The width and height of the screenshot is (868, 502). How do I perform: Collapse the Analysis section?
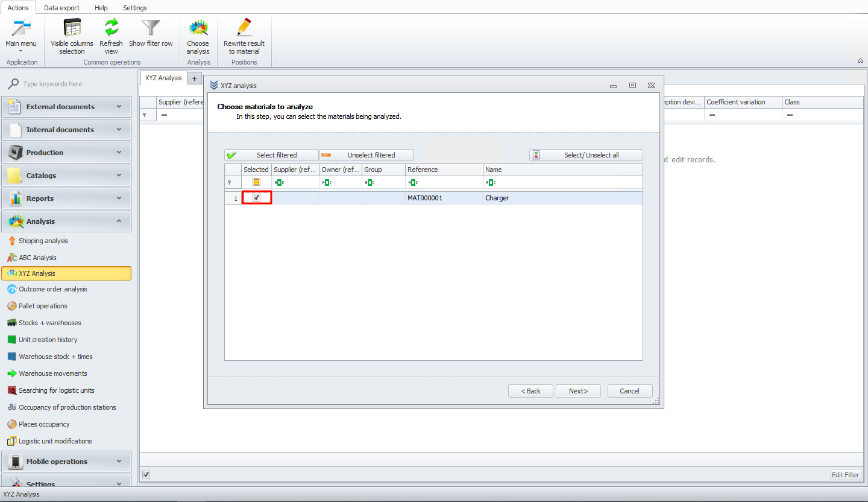point(66,221)
